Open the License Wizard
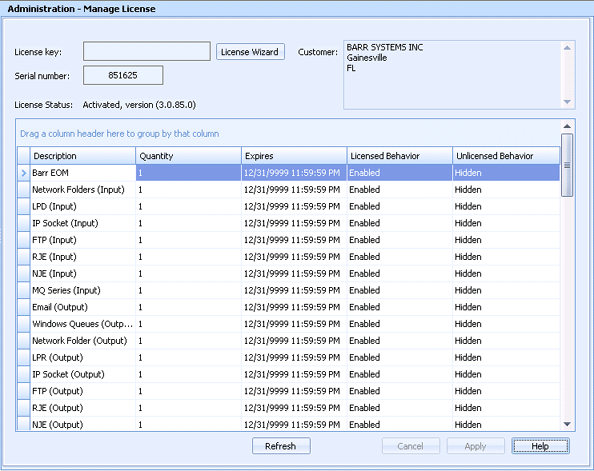This screenshot has width=594, height=471. coord(250,52)
